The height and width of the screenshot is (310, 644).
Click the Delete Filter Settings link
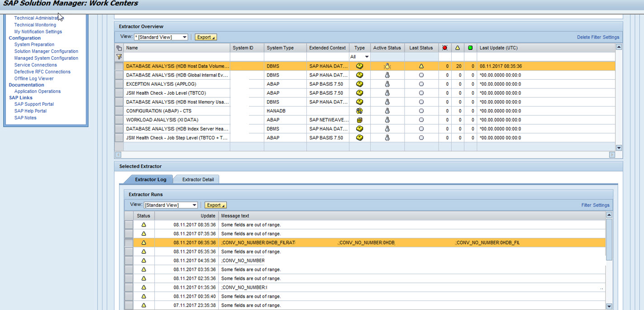tap(598, 37)
